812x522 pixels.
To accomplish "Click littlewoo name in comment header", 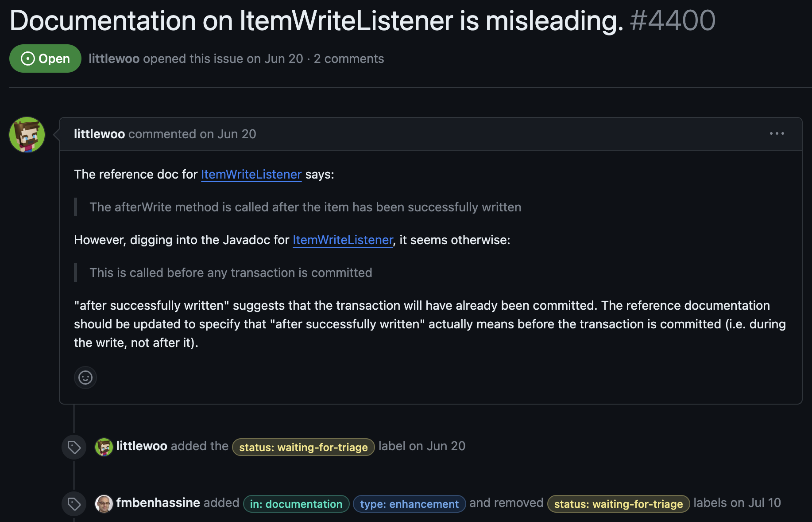I will click(x=99, y=134).
